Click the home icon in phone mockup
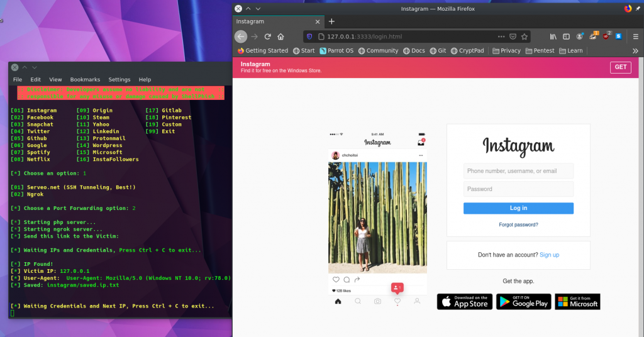Screen dimensions: 644x337 tap(338, 301)
